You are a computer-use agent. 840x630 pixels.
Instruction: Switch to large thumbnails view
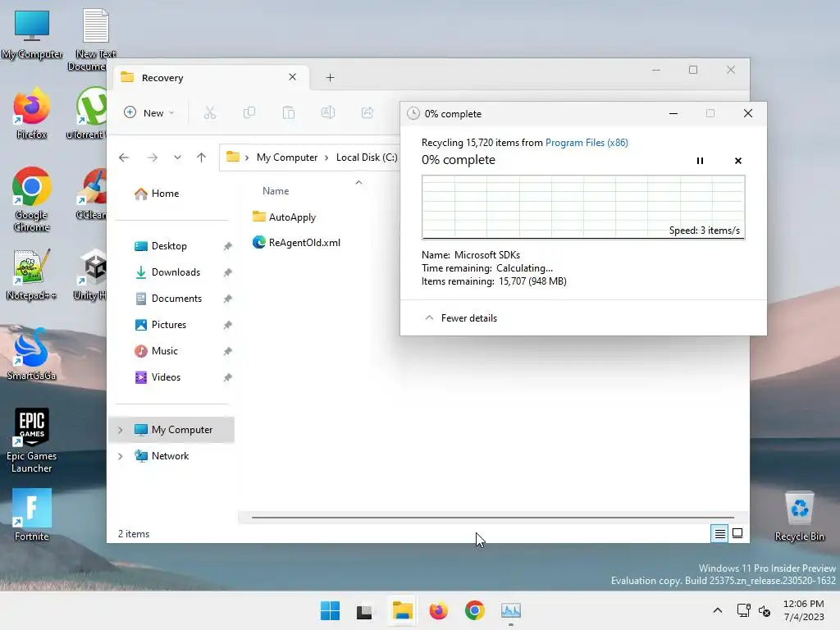coord(737,533)
